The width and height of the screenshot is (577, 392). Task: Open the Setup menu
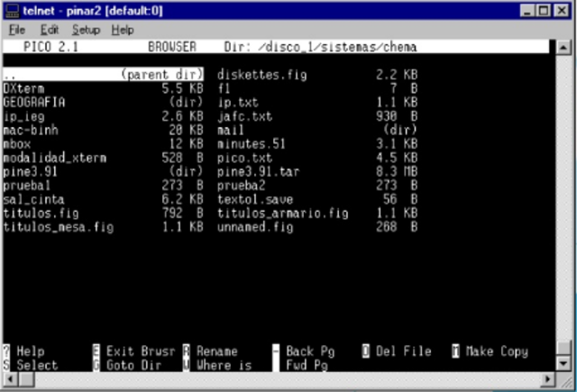[87, 30]
